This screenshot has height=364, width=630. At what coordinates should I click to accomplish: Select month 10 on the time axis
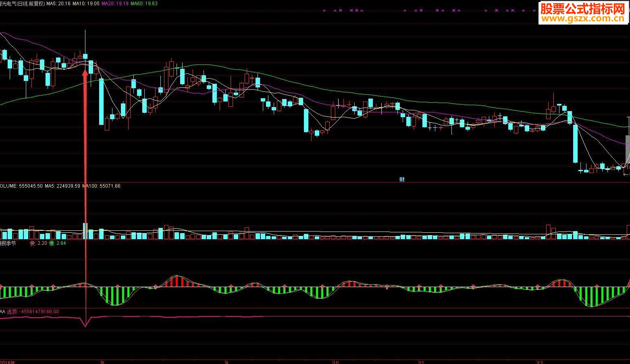[335, 362]
